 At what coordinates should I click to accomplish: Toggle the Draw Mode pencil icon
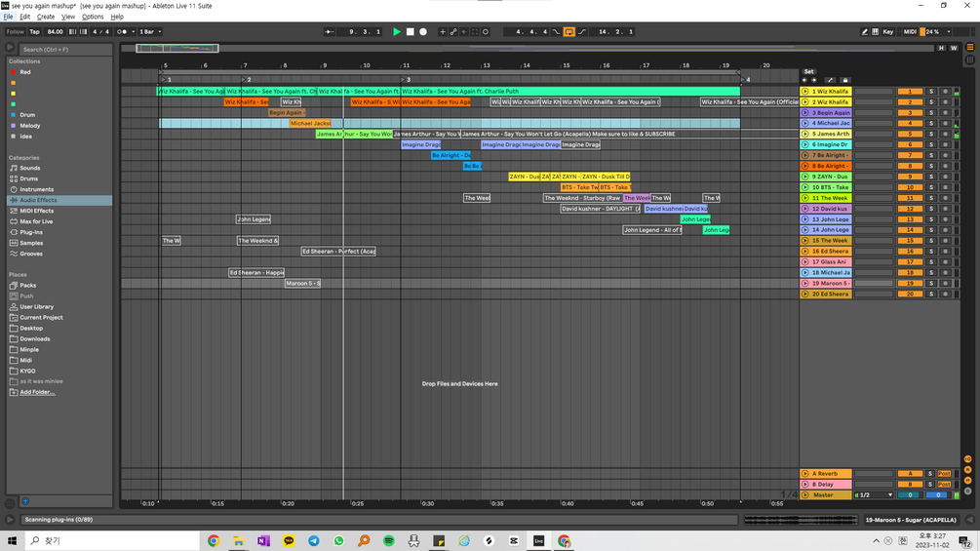(864, 32)
